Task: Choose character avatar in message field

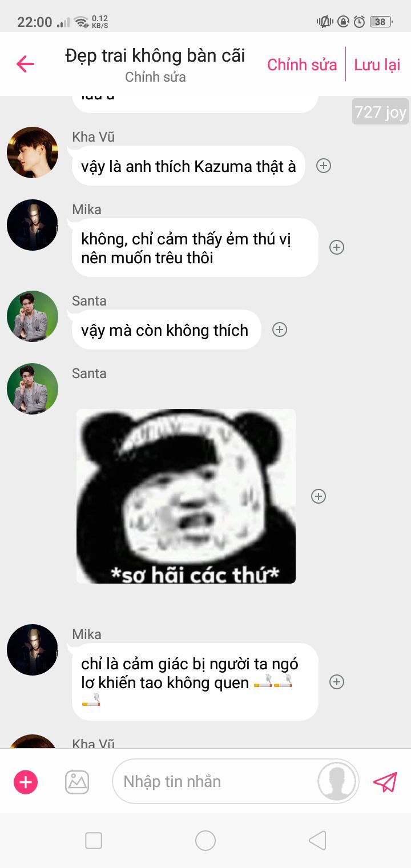Action: (x=337, y=781)
